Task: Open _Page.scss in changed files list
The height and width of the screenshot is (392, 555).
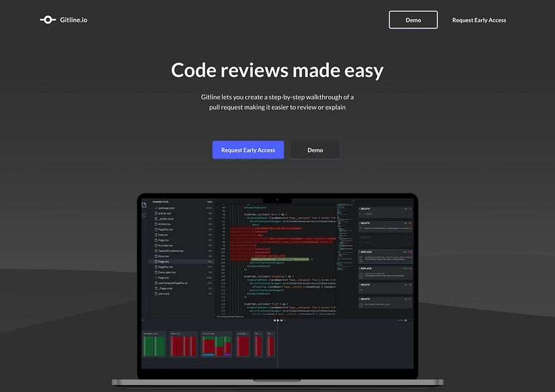Action: click(165, 288)
